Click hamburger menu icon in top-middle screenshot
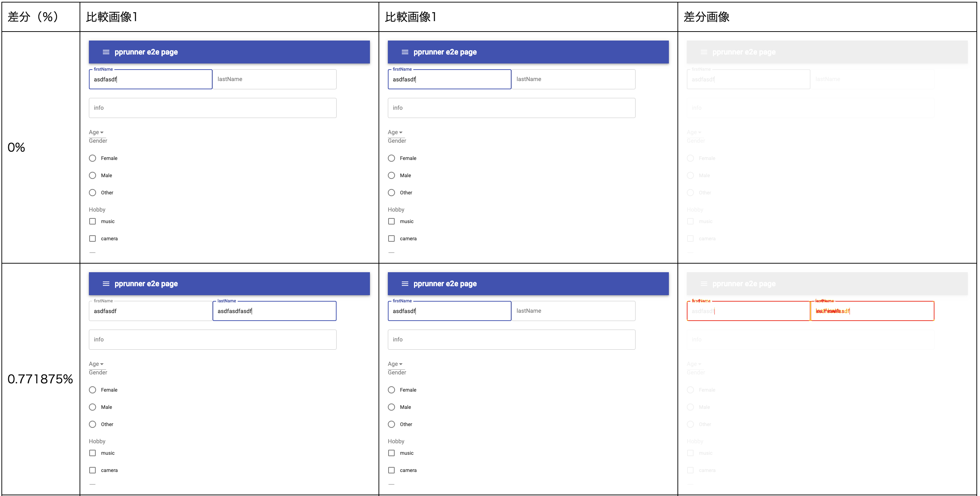The image size is (980, 496). pos(405,52)
